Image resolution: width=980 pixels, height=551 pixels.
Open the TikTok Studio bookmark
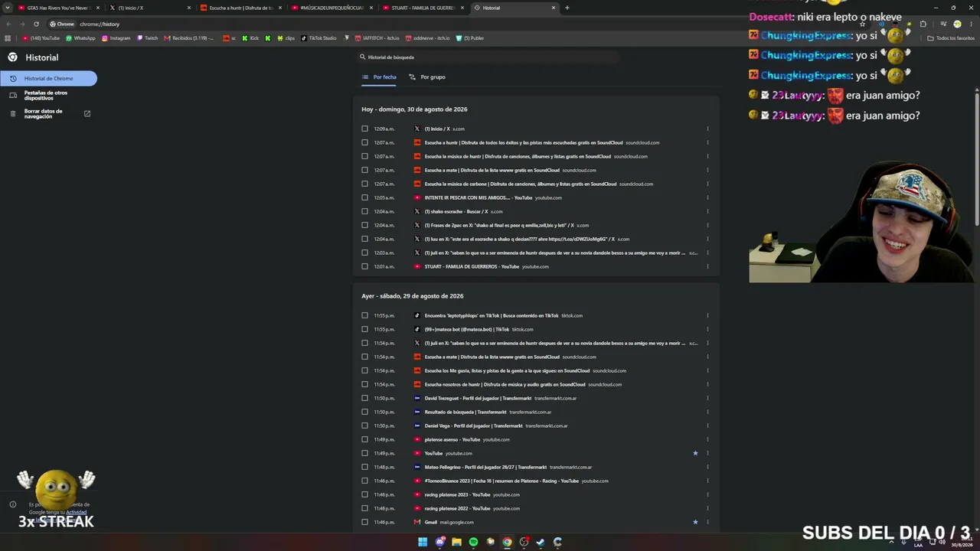pos(318,38)
